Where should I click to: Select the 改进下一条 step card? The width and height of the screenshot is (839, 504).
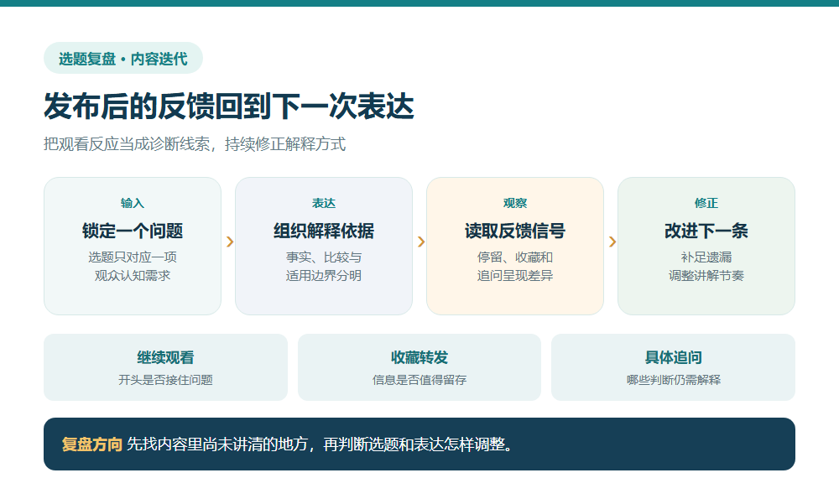point(706,246)
